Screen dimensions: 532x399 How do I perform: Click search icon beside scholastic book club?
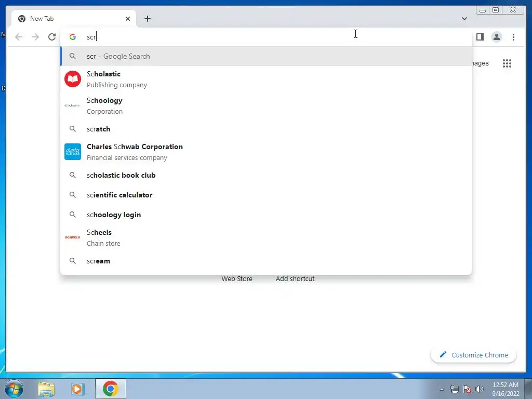73,175
